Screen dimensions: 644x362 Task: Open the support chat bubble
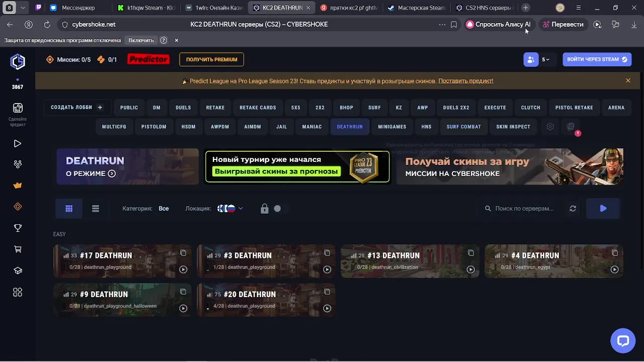pos(623,341)
